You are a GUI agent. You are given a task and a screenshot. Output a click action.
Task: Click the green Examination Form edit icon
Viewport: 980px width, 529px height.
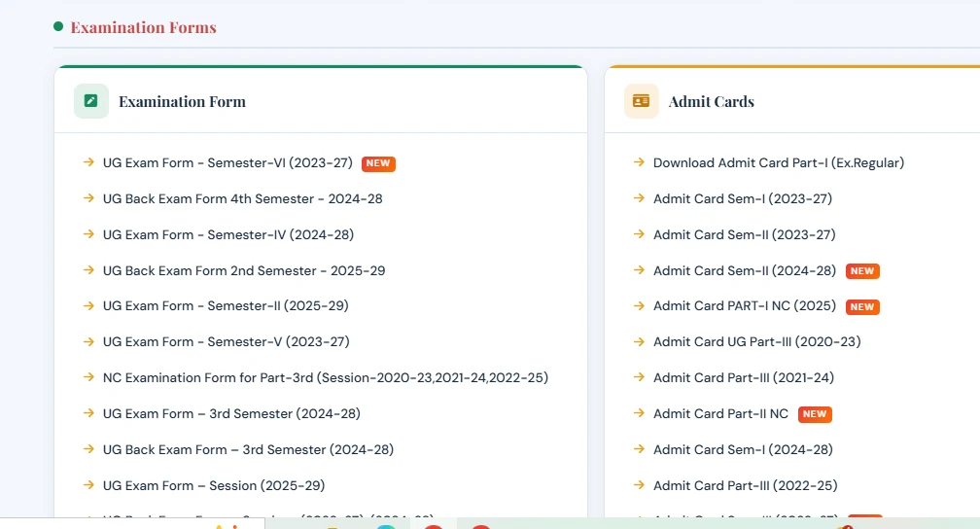coord(91,101)
